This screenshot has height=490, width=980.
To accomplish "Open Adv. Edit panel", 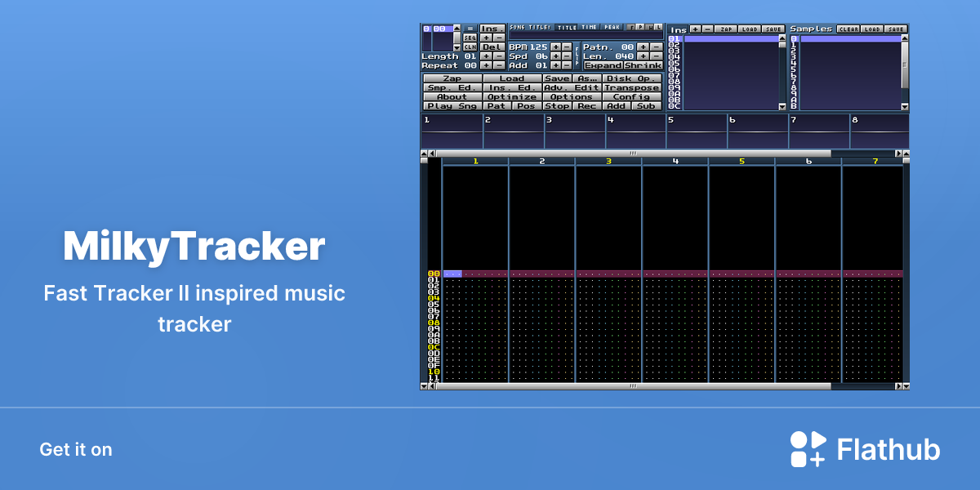I will click(x=572, y=87).
